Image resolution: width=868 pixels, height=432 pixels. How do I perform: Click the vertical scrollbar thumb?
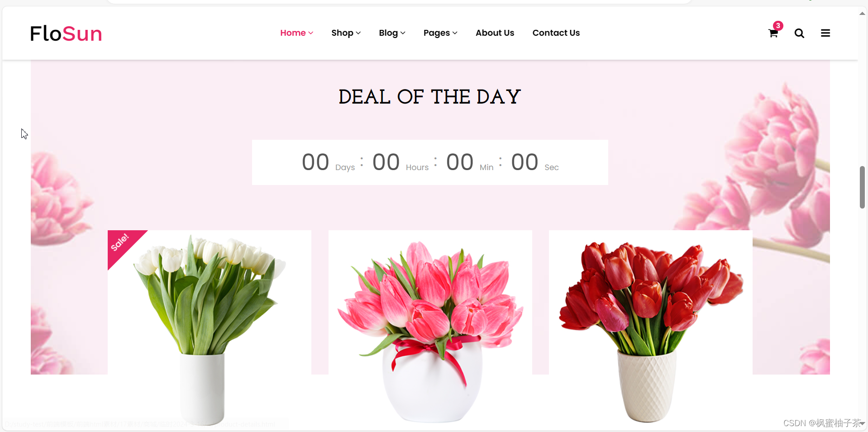pyautogui.click(x=862, y=187)
